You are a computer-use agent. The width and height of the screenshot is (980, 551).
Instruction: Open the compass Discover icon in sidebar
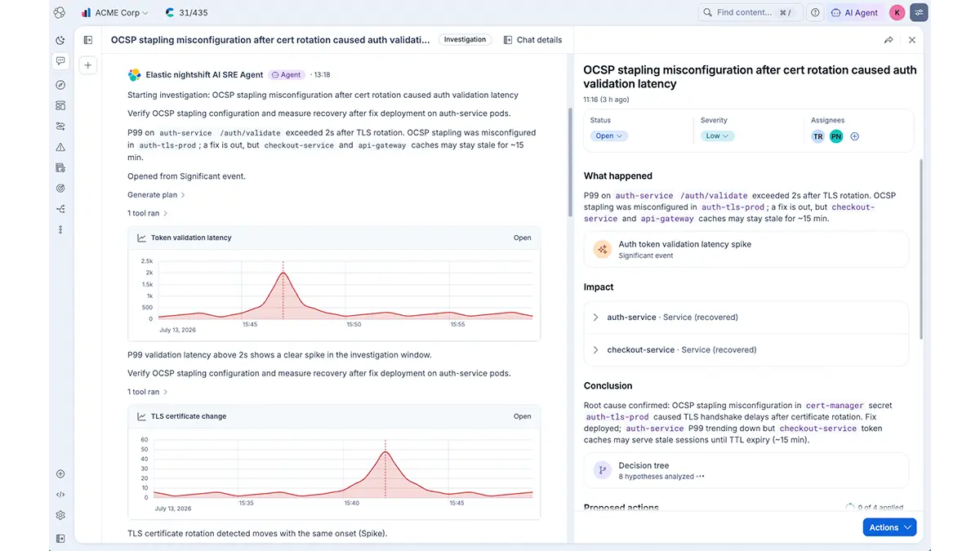[x=60, y=85]
